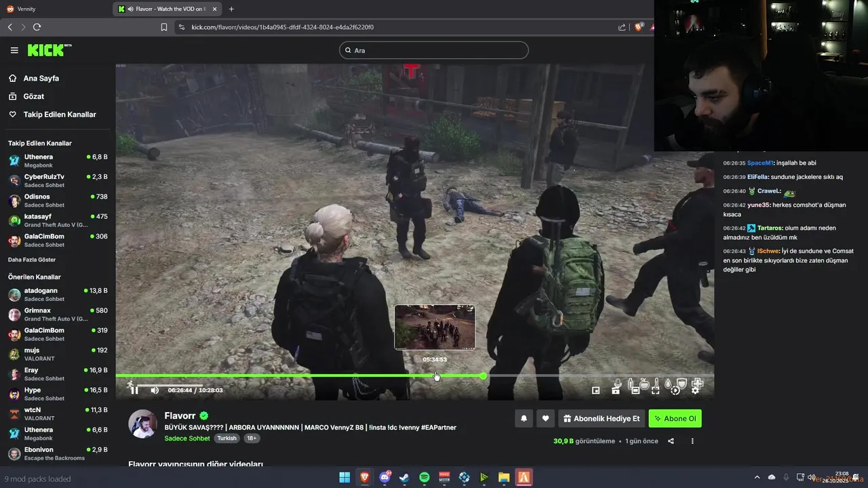Open Windows Start menu
The width and height of the screenshot is (868, 488).
tap(344, 477)
